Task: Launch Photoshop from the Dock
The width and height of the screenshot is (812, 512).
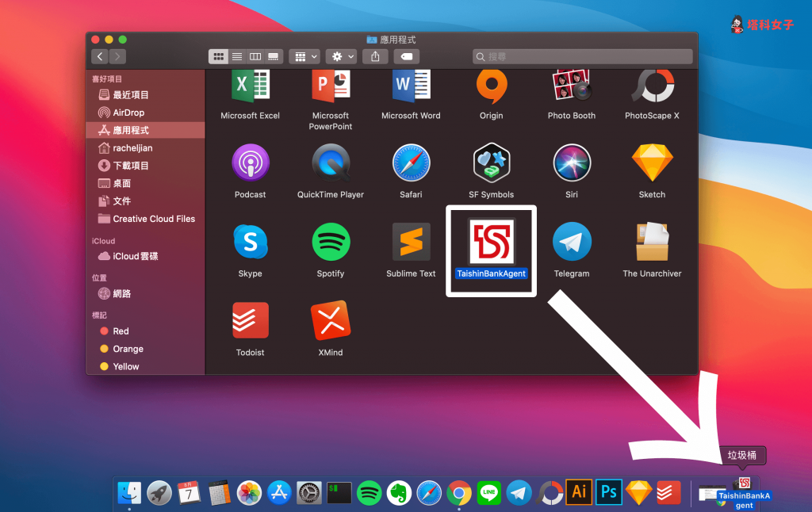Action: click(608, 492)
